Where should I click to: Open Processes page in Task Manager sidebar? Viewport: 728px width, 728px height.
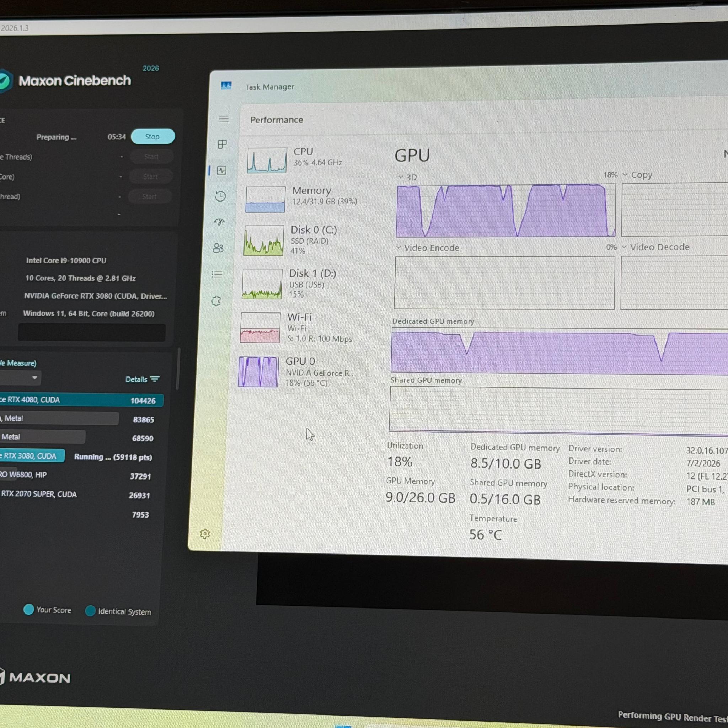pyautogui.click(x=222, y=144)
